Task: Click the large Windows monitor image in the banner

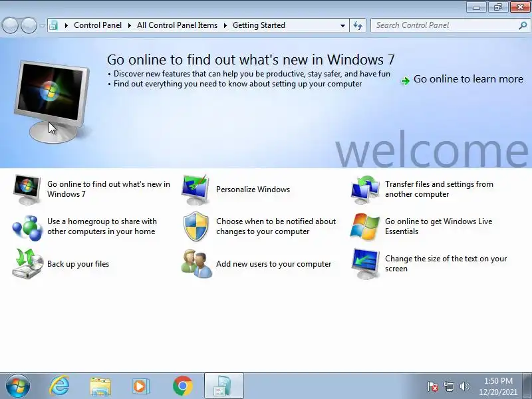Action: 52,101
